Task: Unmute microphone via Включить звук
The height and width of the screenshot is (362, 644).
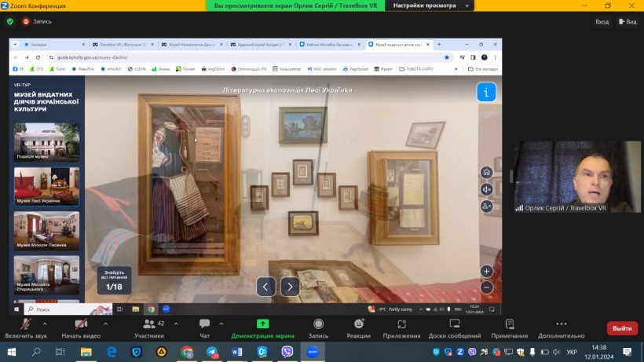Action: point(26,329)
